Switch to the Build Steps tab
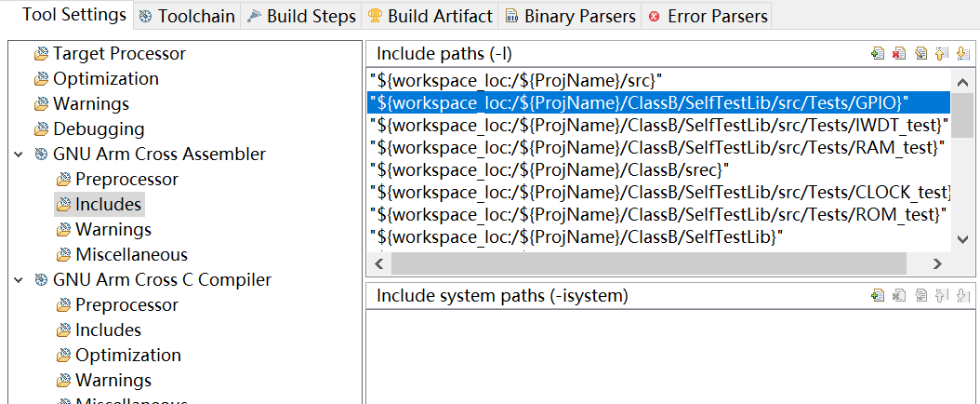980x404 pixels. tap(301, 16)
